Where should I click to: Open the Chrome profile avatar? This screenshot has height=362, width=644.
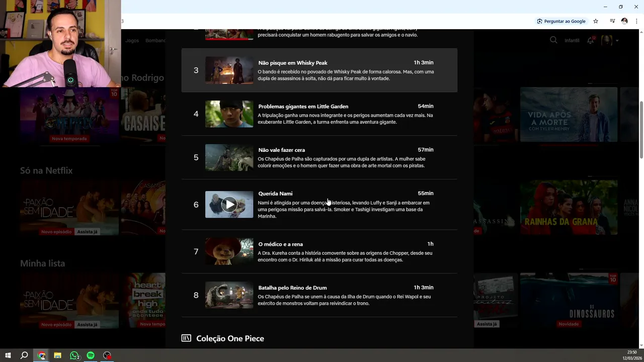[x=624, y=21]
